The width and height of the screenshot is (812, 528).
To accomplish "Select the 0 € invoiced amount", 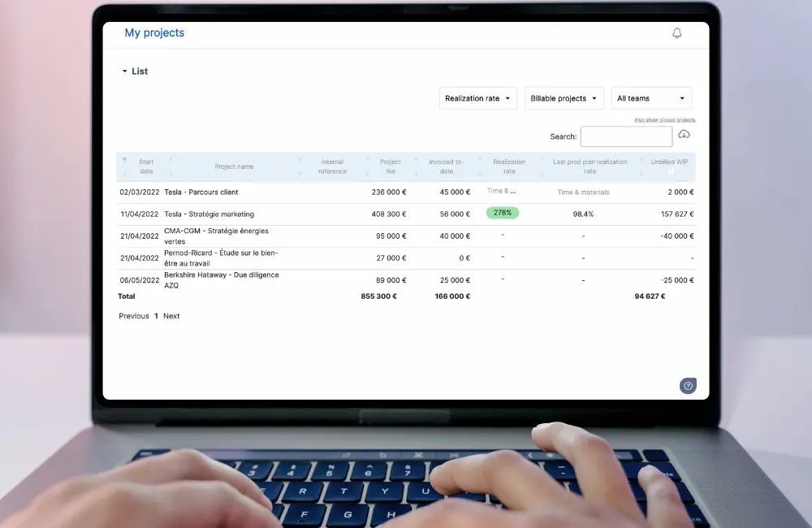I will coord(464,258).
